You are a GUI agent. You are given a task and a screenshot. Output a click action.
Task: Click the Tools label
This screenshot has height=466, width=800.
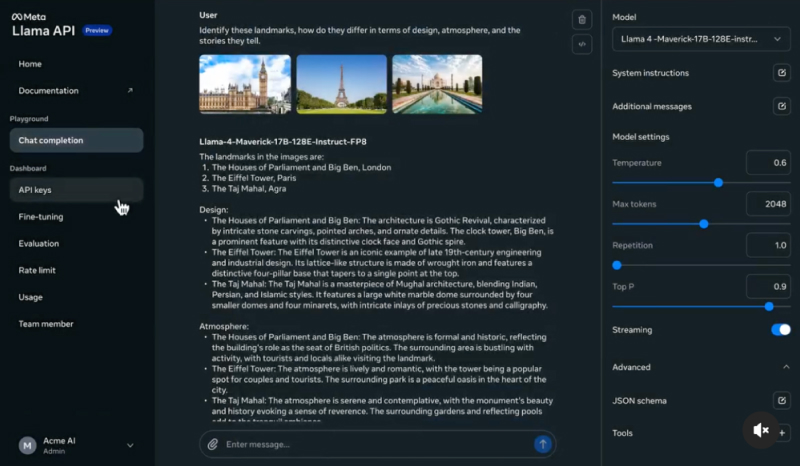point(622,433)
